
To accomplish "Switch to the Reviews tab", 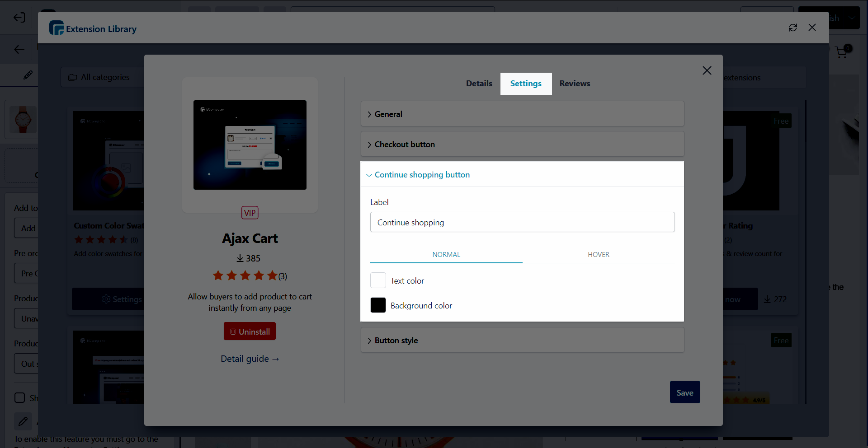I will [575, 84].
